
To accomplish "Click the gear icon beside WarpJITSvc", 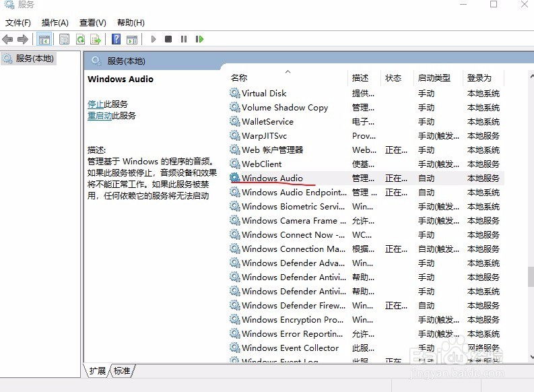I will 234,135.
